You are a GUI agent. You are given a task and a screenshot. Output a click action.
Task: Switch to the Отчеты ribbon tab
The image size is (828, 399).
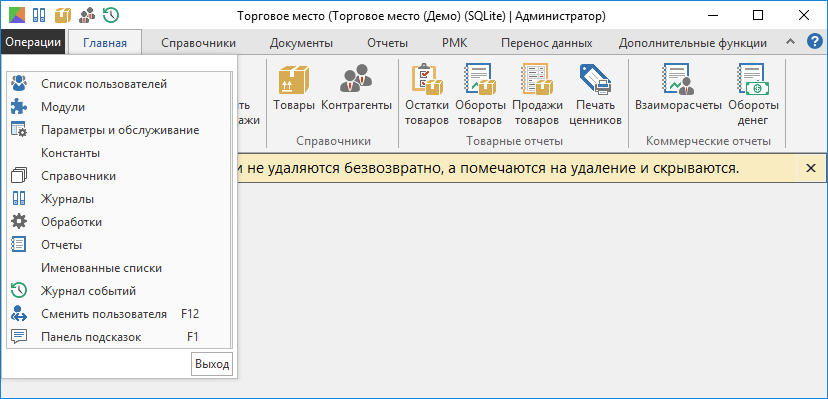(388, 43)
